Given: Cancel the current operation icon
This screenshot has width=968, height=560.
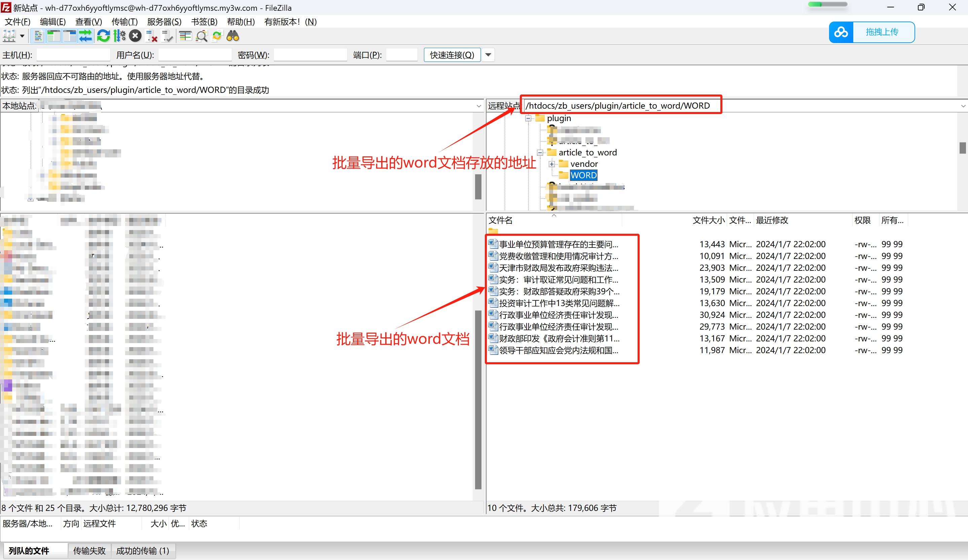Looking at the screenshot, I should click(135, 36).
